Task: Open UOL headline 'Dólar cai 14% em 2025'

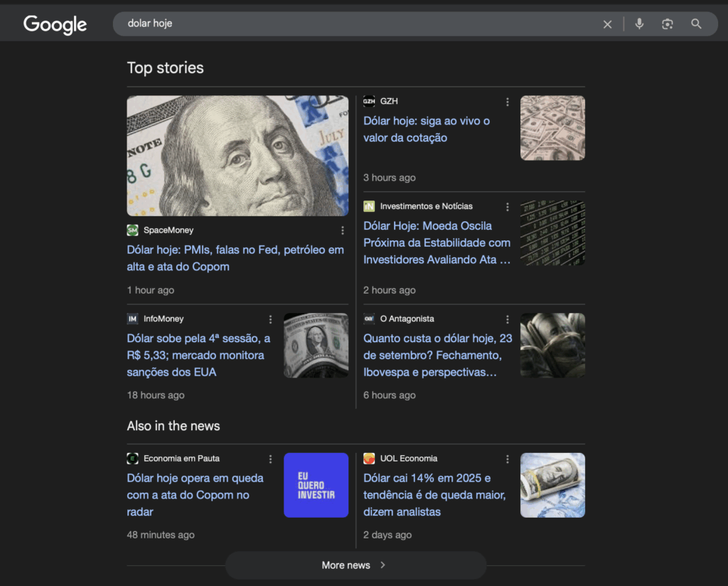Action: point(434,494)
